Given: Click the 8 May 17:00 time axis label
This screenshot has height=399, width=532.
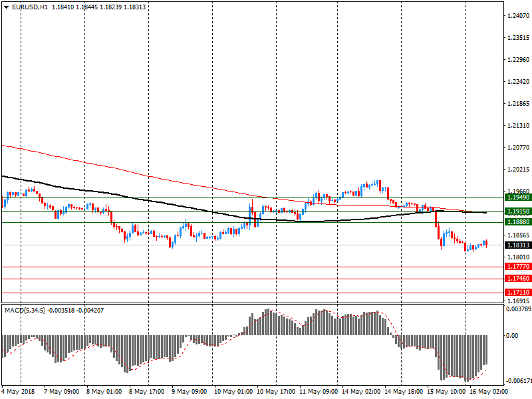Looking at the screenshot, I should (x=146, y=392).
